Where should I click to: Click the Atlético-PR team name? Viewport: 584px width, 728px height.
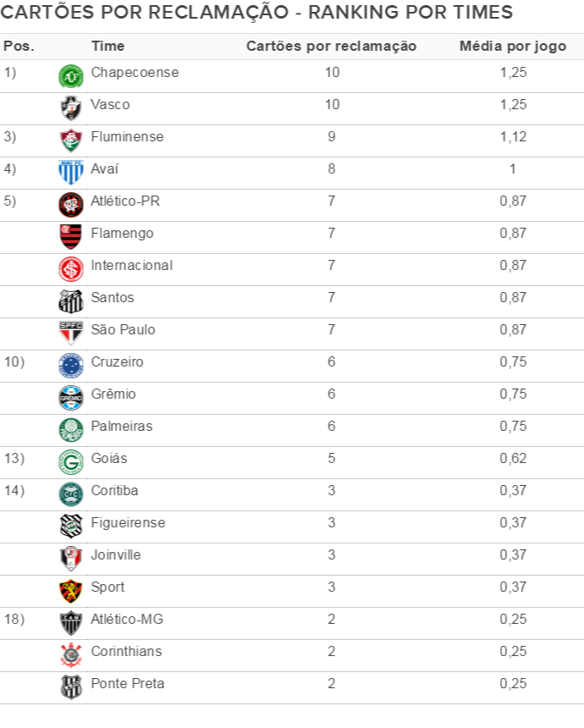click(125, 201)
